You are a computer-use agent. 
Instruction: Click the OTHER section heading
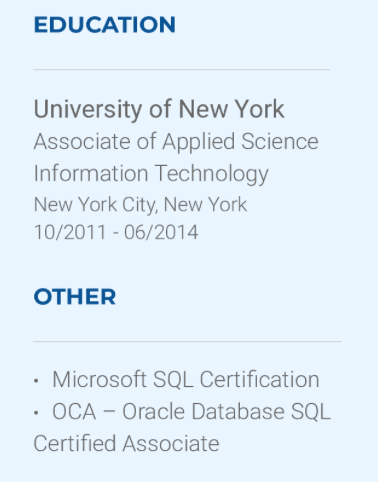[75, 297]
